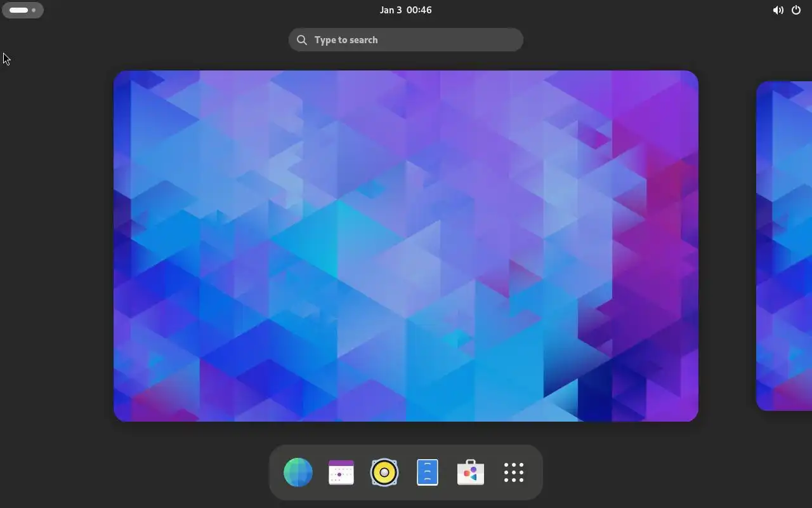Focus the Type to search field
The image size is (812, 508).
click(x=406, y=39)
